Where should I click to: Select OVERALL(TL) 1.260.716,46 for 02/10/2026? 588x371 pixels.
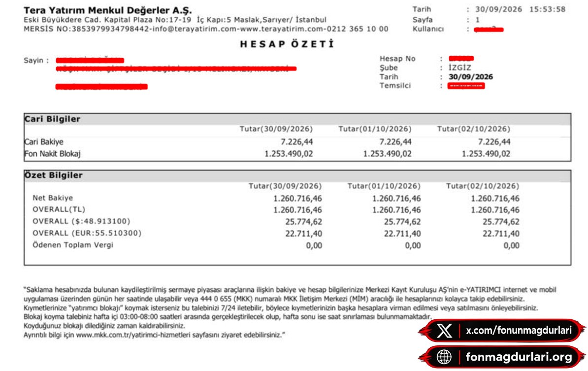[495, 210]
